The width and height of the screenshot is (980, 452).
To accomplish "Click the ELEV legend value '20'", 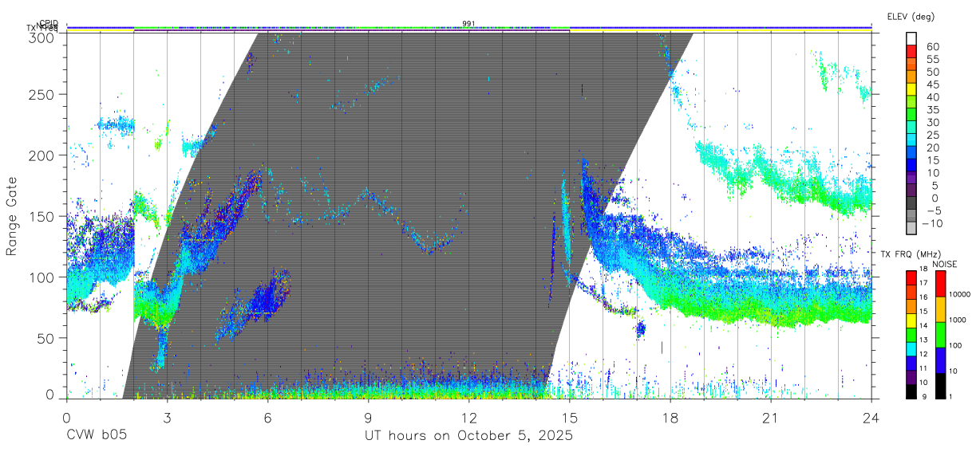I will point(932,147).
